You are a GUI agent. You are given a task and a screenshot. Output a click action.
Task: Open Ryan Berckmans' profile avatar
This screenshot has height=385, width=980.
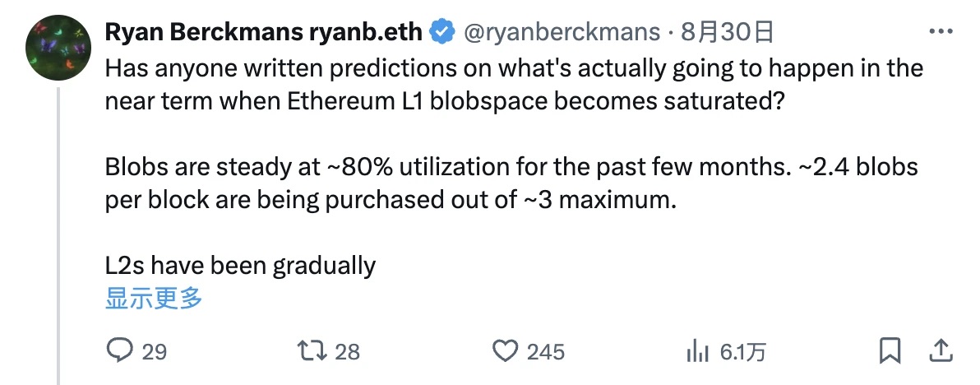click(x=58, y=49)
